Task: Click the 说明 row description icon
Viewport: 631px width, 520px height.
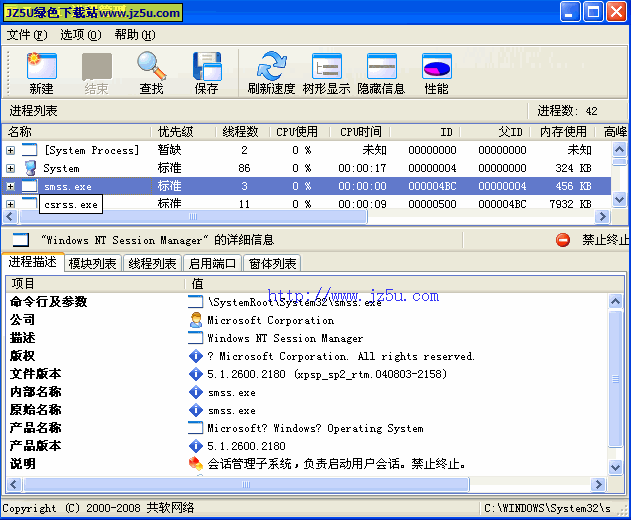Action: [196, 464]
